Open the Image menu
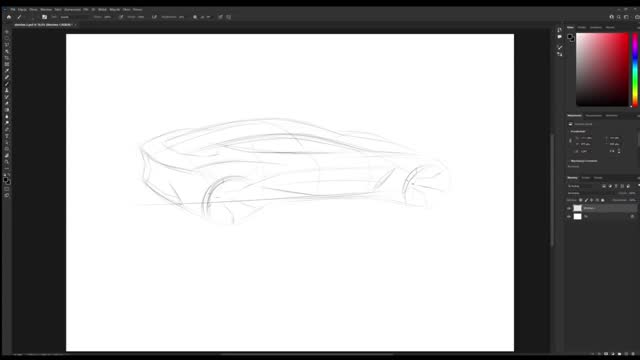This screenshot has height=360, width=640. [33, 9]
